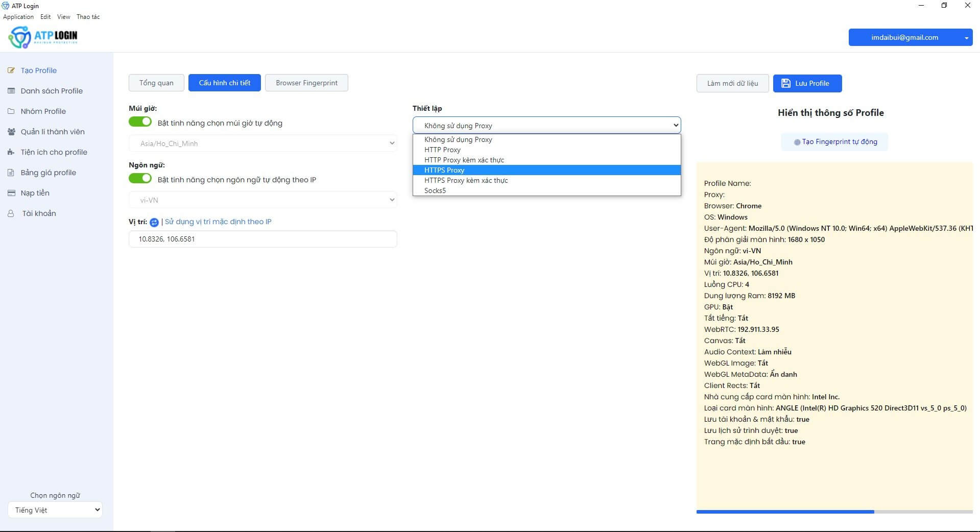The height and width of the screenshot is (532, 980).
Task: Click the WebRTC 192.911.33.95 value
Action: click(758, 329)
